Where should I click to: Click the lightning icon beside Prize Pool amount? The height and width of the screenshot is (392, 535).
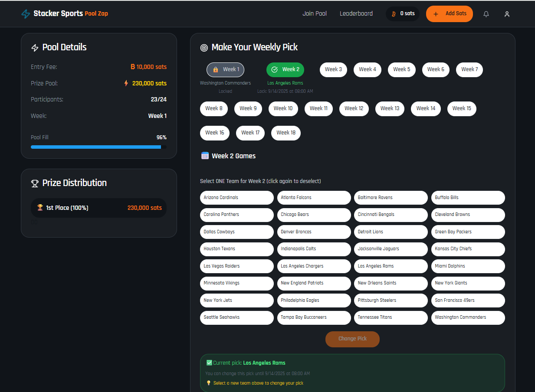point(126,83)
